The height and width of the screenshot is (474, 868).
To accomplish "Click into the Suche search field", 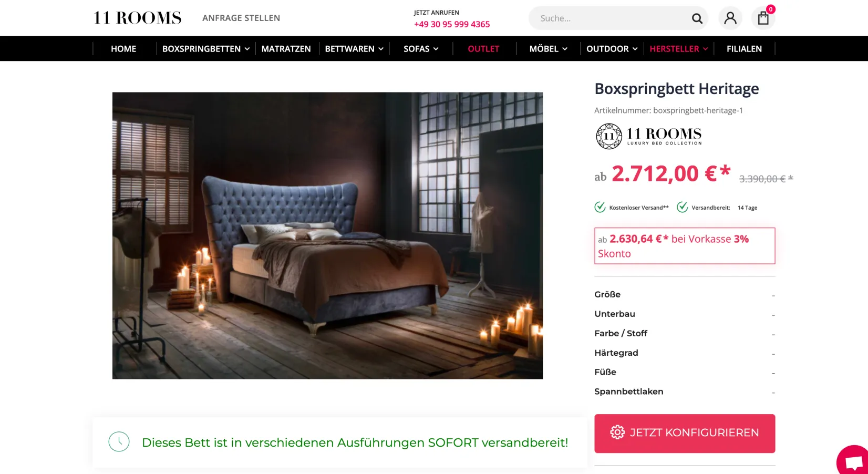I will point(609,18).
